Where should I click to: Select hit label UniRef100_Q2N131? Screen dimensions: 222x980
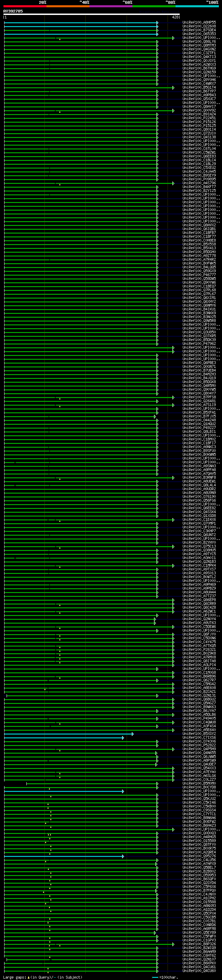199,695
